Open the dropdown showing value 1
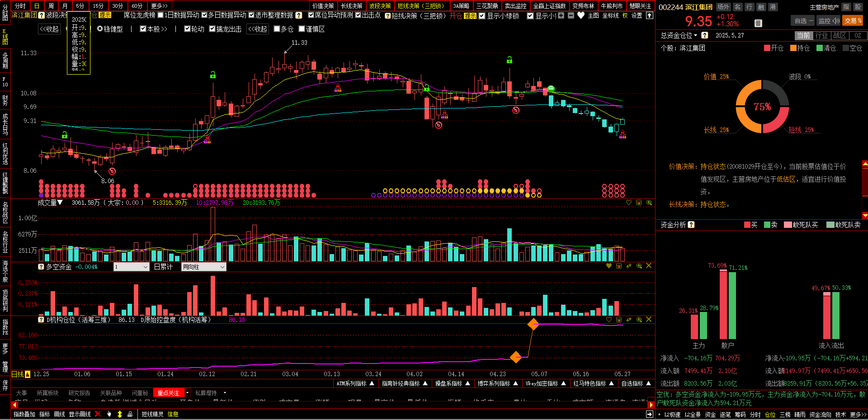The image size is (868, 420). (131, 267)
